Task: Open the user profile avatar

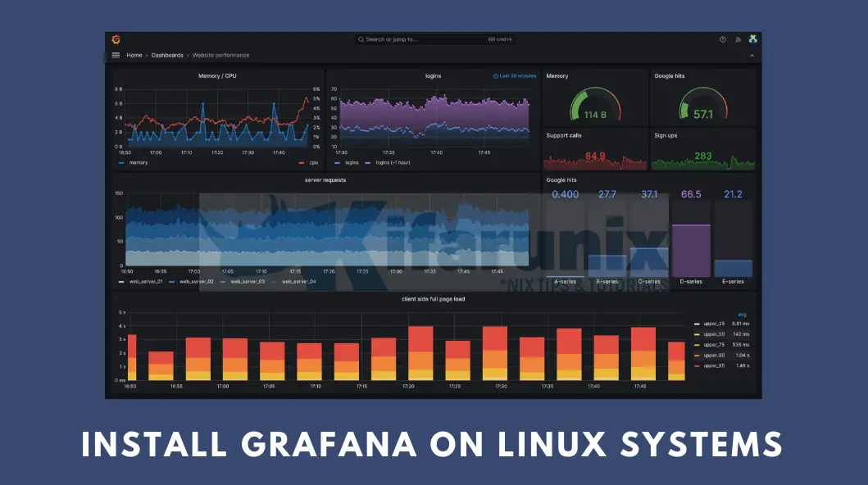Action: pos(752,39)
